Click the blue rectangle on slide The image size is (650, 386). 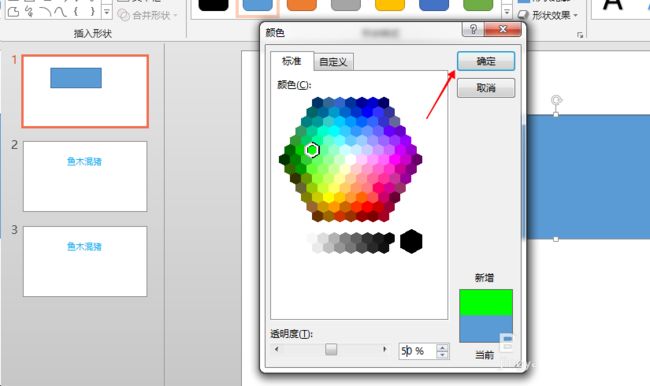click(x=588, y=177)
